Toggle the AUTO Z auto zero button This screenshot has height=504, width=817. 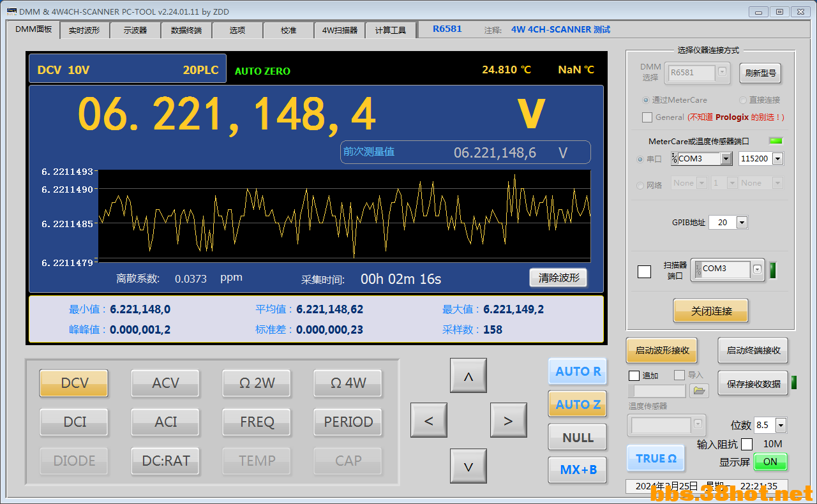pos(578,404)
